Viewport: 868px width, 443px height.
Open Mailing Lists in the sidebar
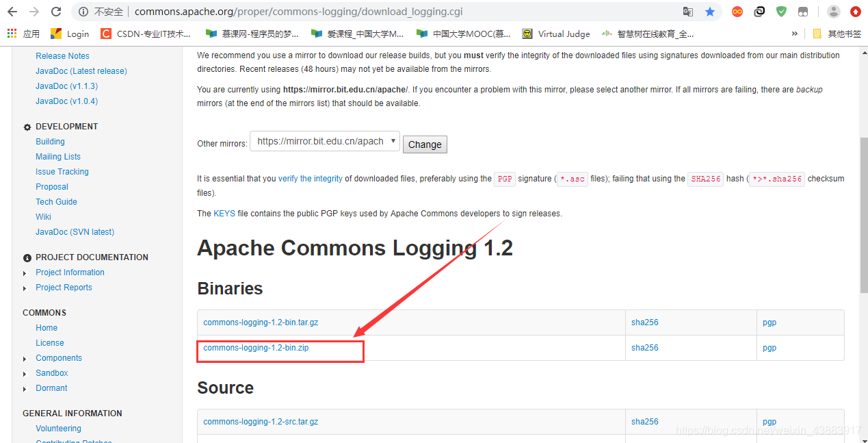[58, 157]
